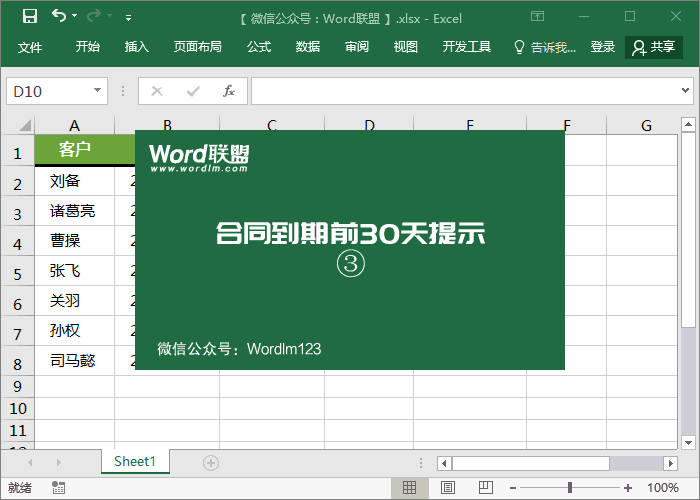Select the 公式 ribbon tab
700x500 pixels.
258,46
